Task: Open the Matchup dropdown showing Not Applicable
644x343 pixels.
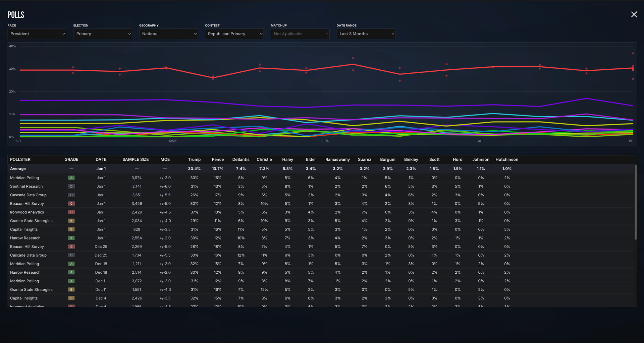Action: coord(300,34)
